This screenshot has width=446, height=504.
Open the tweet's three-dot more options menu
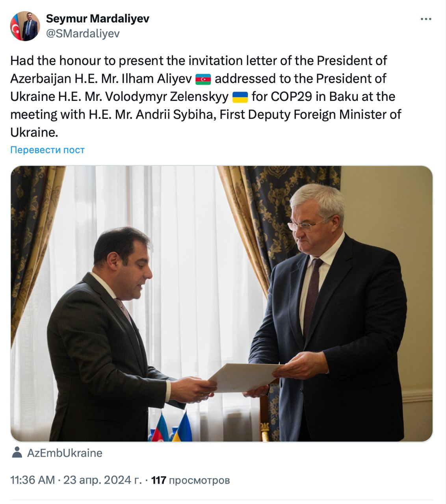[426, 19]
